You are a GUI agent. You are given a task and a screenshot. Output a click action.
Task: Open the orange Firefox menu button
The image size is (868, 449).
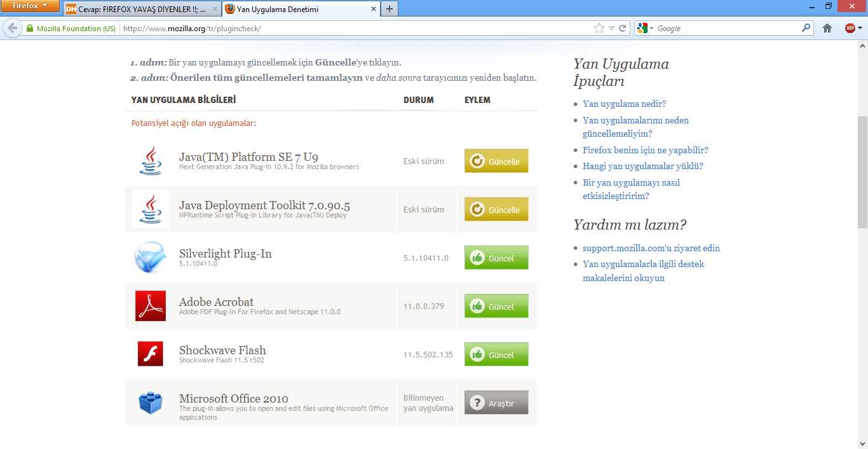[31, 6]
